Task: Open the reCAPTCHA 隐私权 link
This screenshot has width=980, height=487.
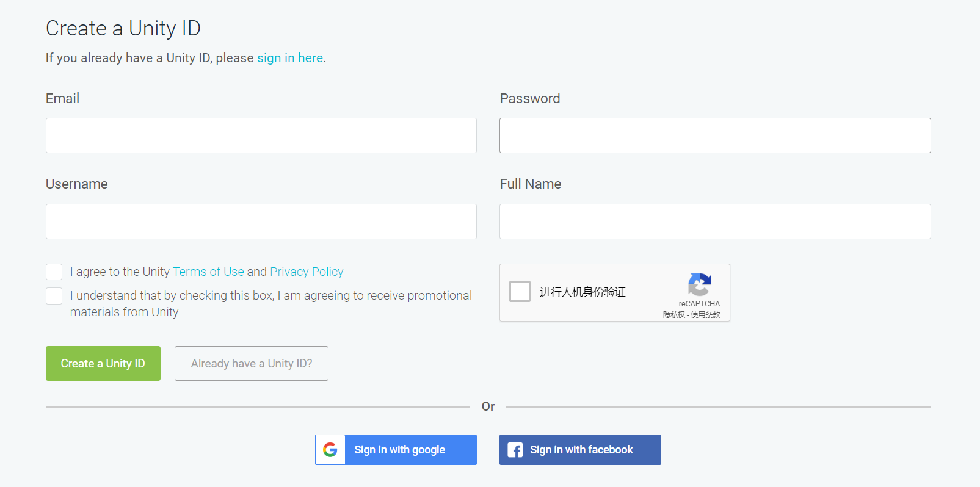Action: pyautogui.click(x=673, y=315)
